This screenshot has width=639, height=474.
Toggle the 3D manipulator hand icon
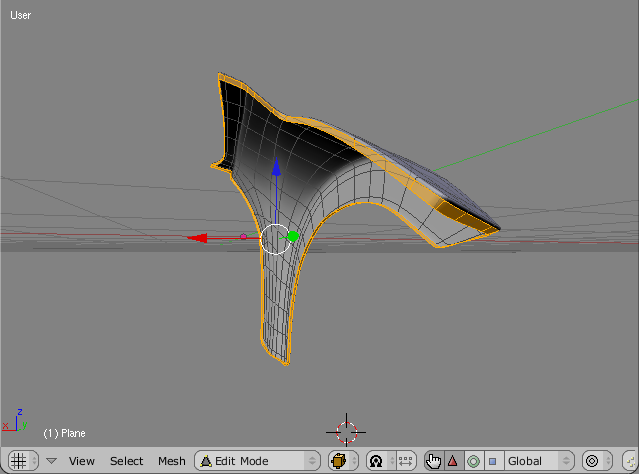tap(433, 461)
